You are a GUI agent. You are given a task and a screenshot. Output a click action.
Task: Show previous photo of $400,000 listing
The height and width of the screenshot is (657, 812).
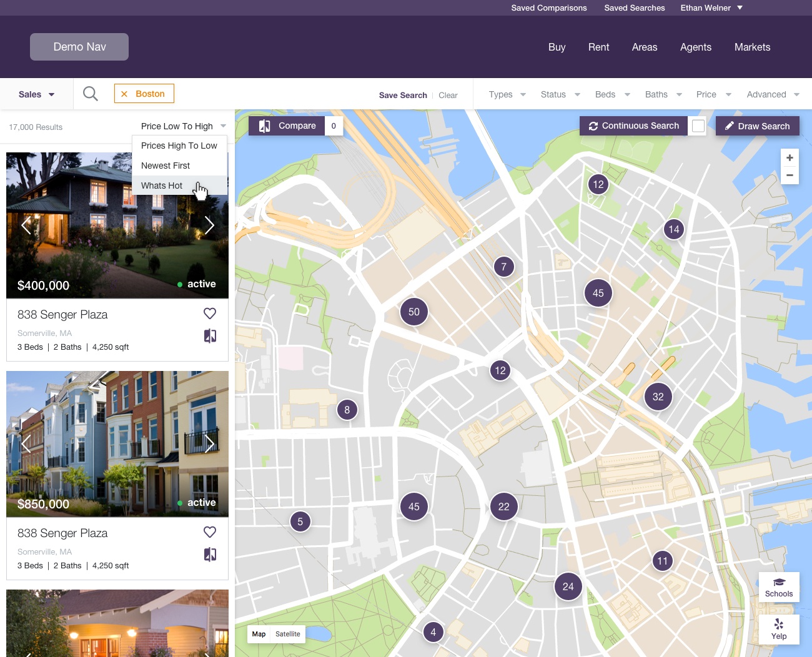[26, 225]
